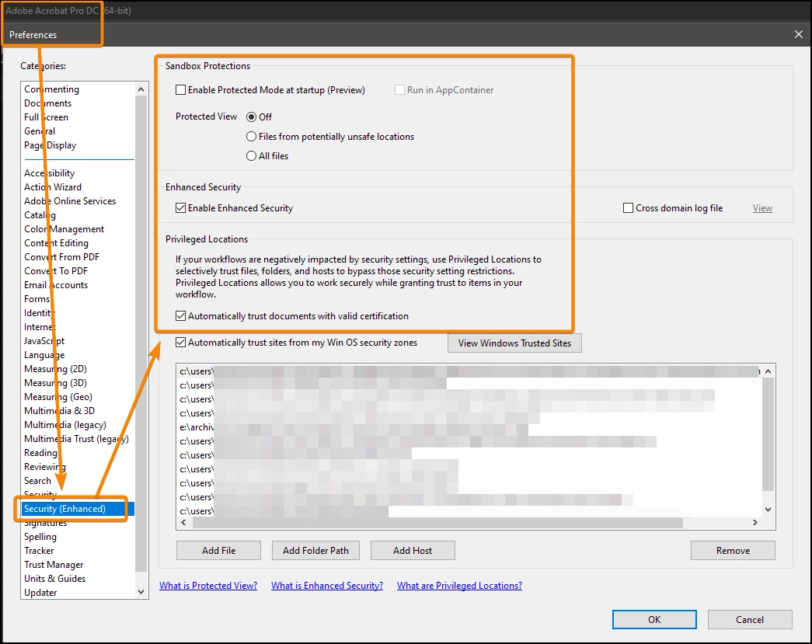
Task: Open What are Privileged Locations? link
Action: [459, 586]
